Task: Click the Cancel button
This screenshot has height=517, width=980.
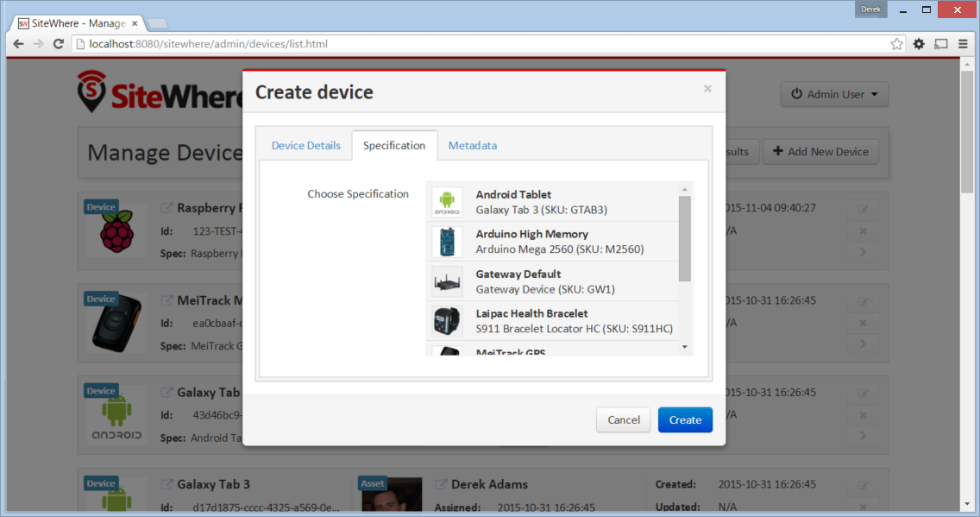Action: tap(623, 420)
